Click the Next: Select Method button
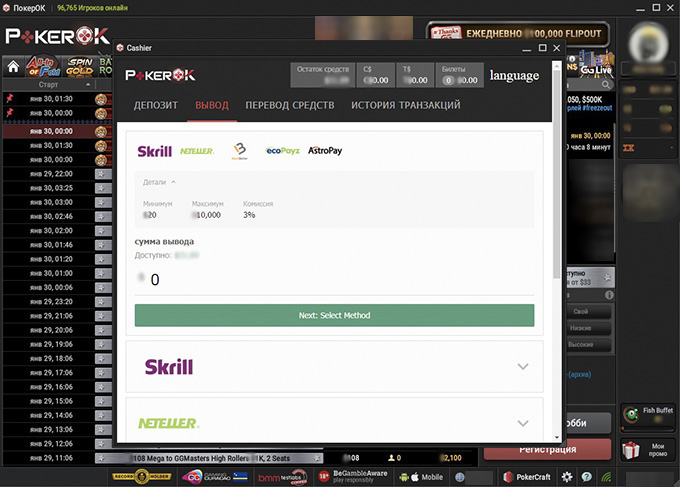 coord(334,315)
